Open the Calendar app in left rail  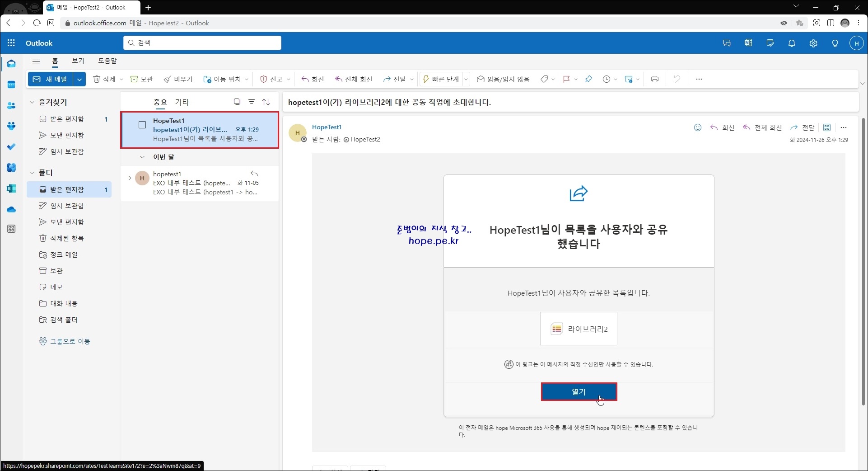point(11,85)
